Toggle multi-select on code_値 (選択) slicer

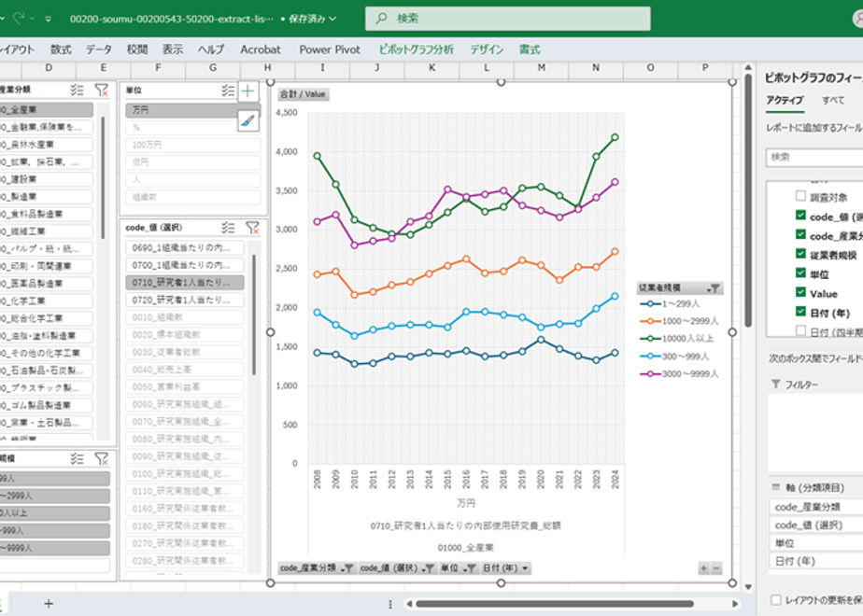coord(228,228)
